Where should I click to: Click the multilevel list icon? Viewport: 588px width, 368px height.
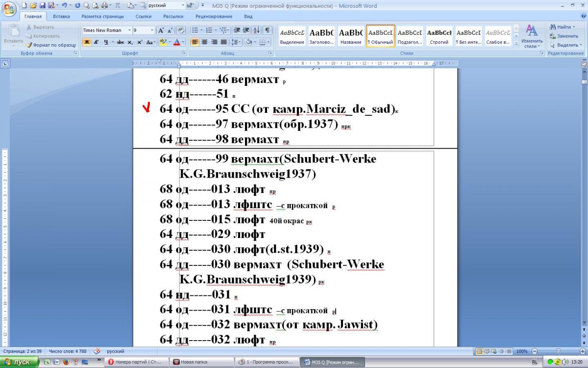(224, 30)
